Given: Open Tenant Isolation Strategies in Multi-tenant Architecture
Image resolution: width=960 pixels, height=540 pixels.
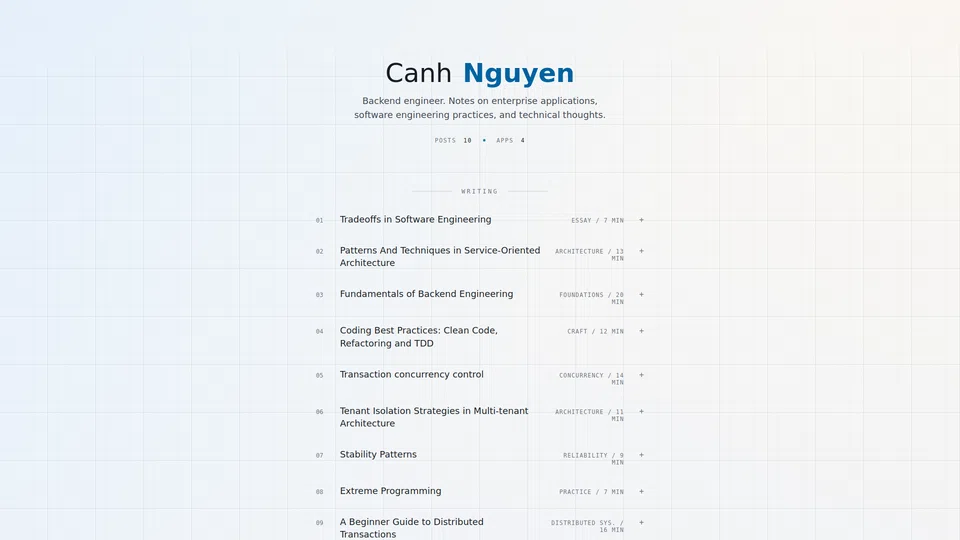Looking at the screenshot, I should click(433, 417).
